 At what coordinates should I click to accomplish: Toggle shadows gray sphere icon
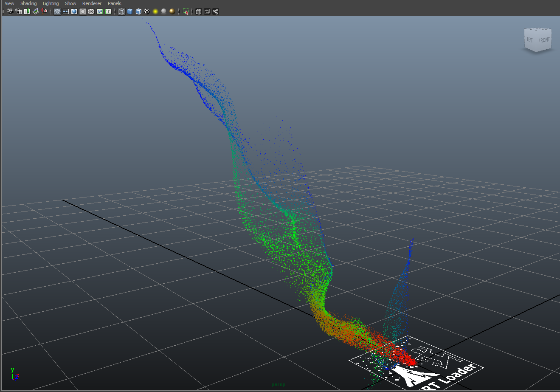(x=164, y=11)
